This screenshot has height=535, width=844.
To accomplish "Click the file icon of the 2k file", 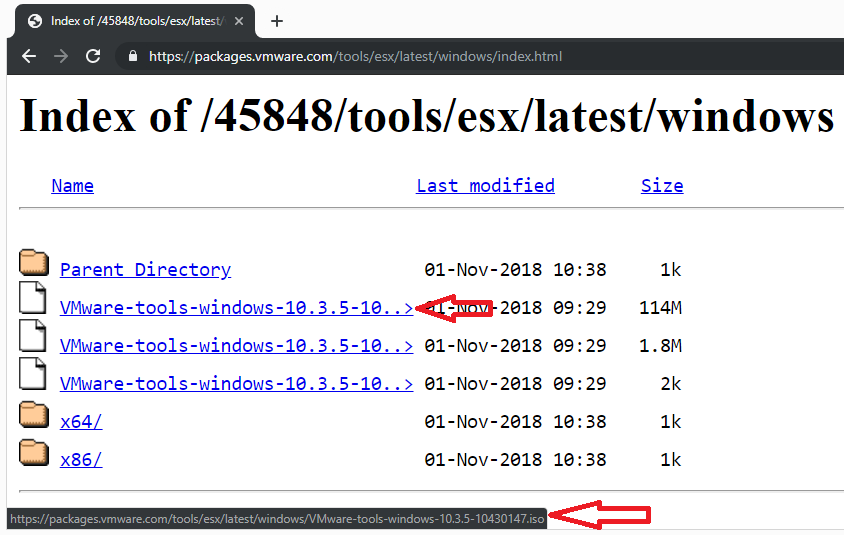I will click(32, 373).
